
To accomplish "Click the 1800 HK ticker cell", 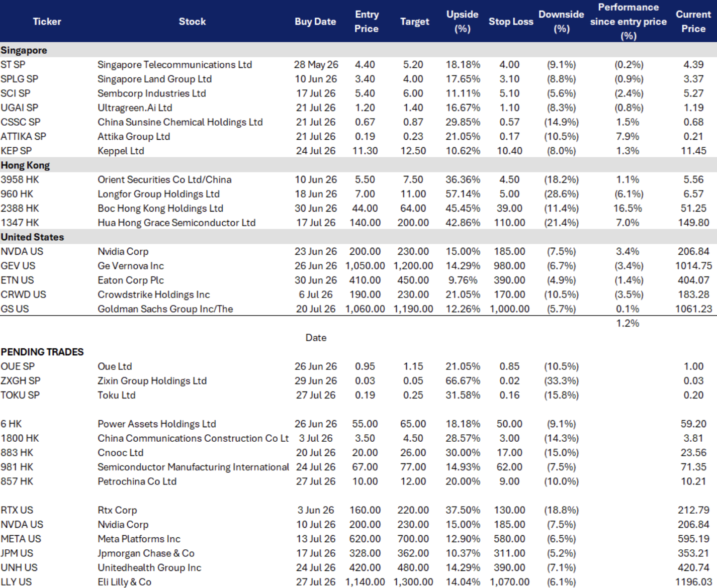I will (20, 438).
